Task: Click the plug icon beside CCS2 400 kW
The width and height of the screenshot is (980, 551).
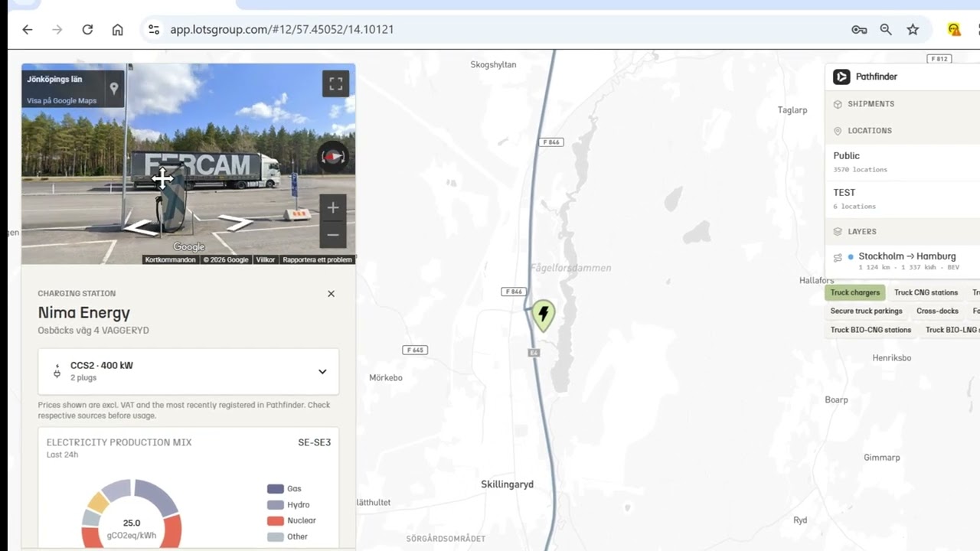Action: click(57, 372)
